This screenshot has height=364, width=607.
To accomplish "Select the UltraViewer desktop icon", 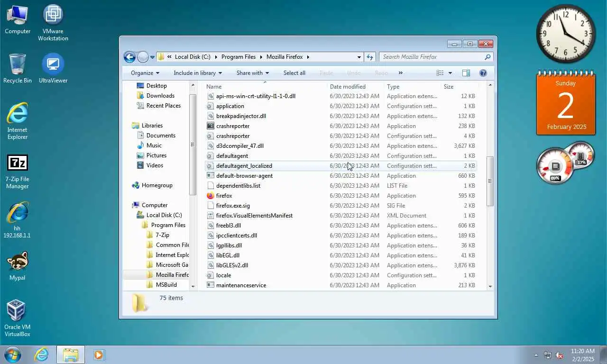I will pyautogui.click(x=53, y=68).
